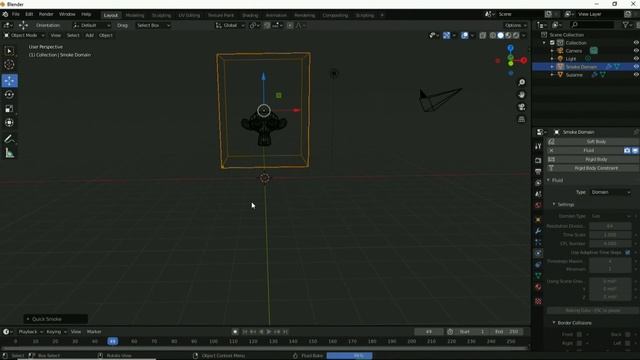Screen dimensions: 640x360
Task: Switch to the Shading workspace tab
Action: pos(250,15)
